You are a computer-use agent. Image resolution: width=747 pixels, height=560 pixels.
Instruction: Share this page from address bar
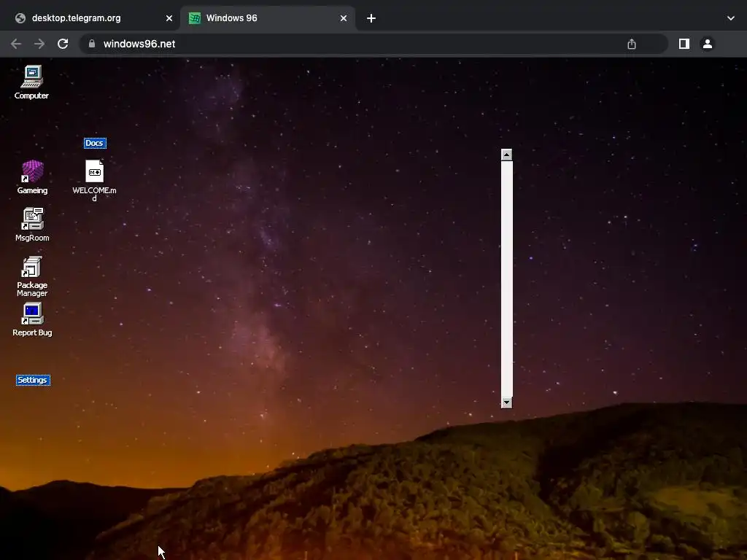(x=632, y=44)
